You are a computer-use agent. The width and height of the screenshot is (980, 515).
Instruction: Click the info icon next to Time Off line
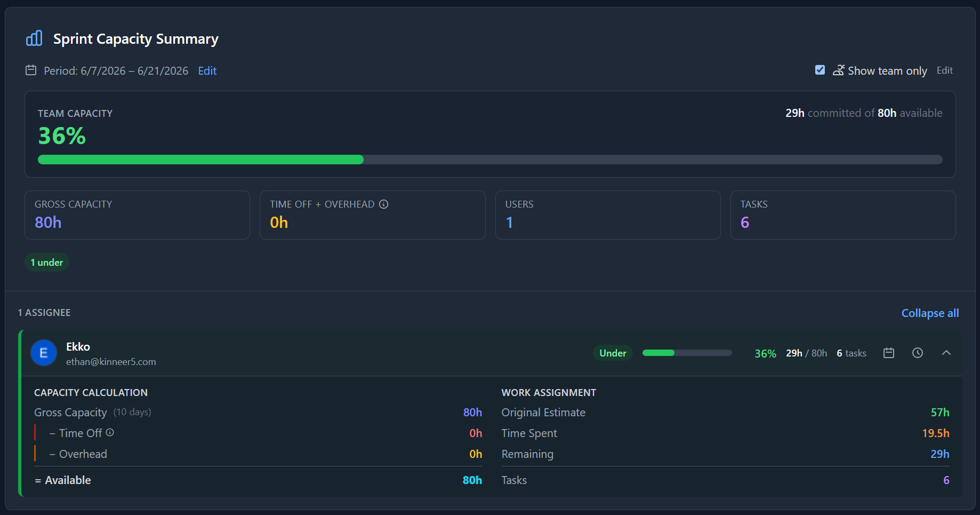(x=110, y=433)
